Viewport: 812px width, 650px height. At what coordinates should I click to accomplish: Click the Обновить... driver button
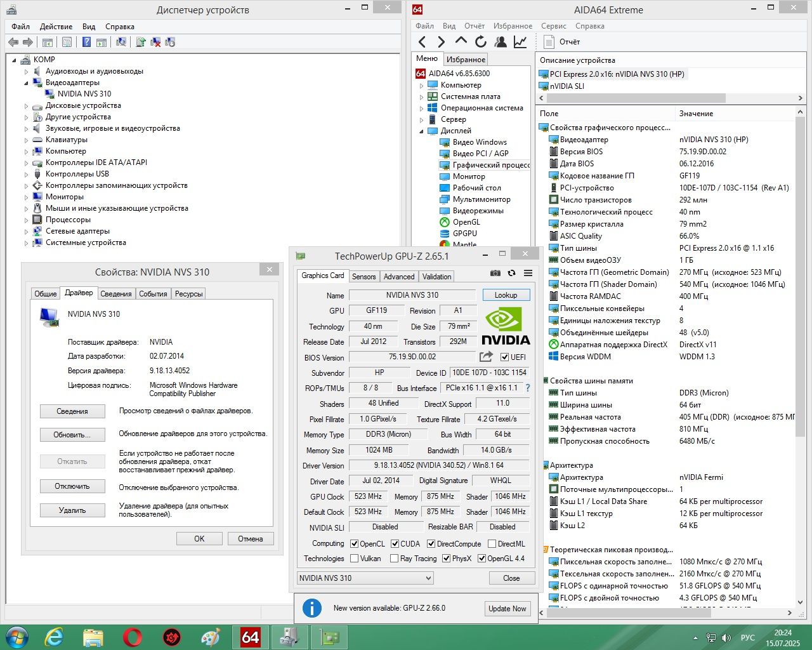coord(72,435)
